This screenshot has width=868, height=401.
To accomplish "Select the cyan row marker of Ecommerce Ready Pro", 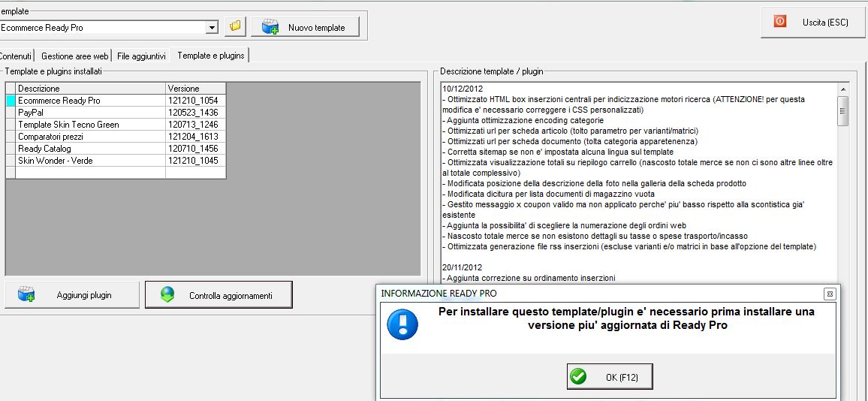I will click(x=11, y=101).
